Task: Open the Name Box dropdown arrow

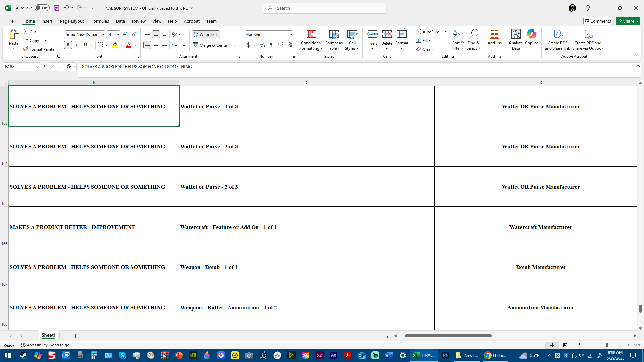Action: pyautogui.click(x=37, y=67)
